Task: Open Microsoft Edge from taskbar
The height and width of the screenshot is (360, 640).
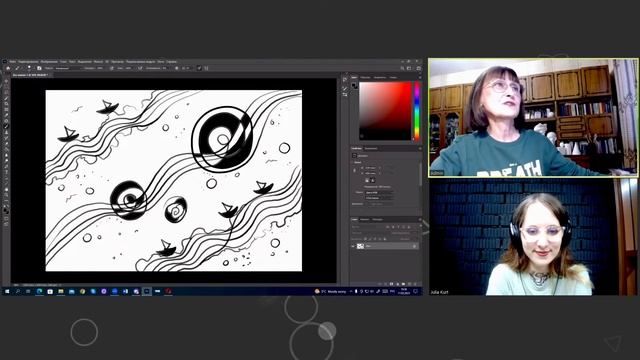Action: 40,291
